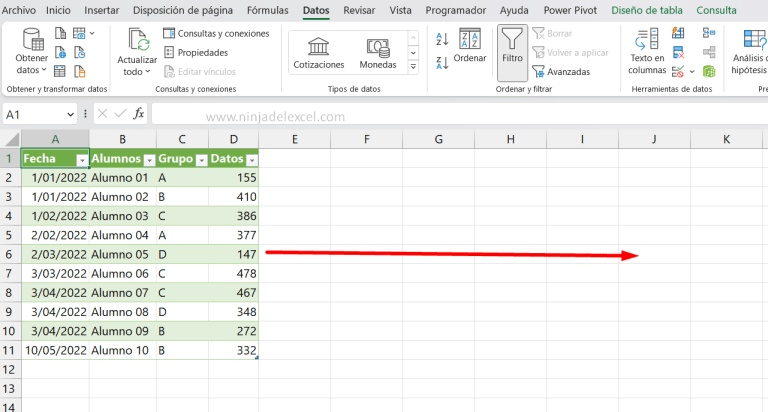The width and height of the screenshot is (768, 412).
Task: Open Análisis de hipótesis menu
Action: point(750,52)
